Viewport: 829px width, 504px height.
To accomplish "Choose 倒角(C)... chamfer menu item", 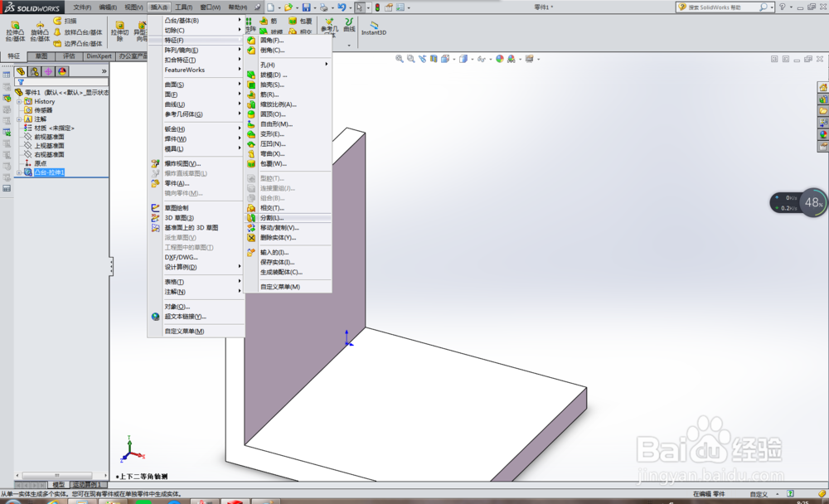I will (x=288, y=51).
